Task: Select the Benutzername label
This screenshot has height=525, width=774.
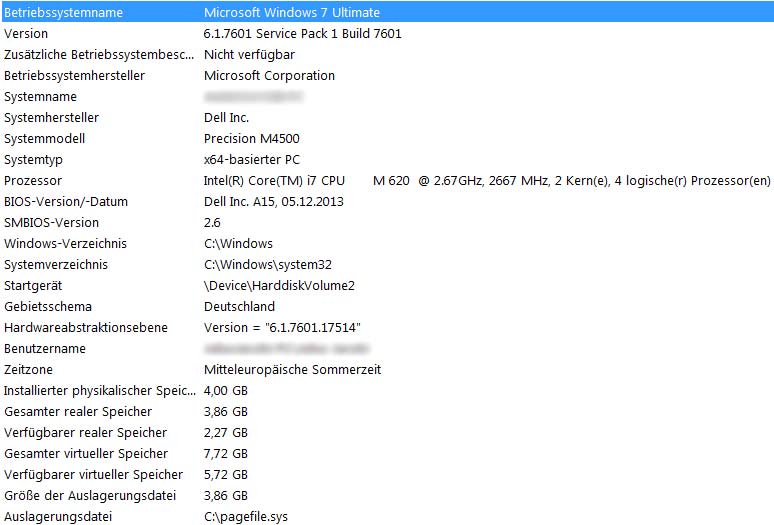Action: coord(45,349)
